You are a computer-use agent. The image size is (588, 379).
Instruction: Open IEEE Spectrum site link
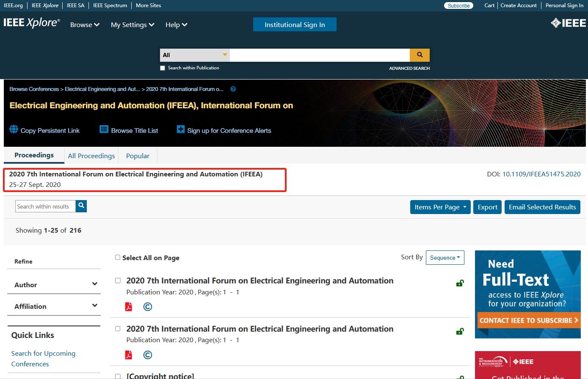pos(110,5)
